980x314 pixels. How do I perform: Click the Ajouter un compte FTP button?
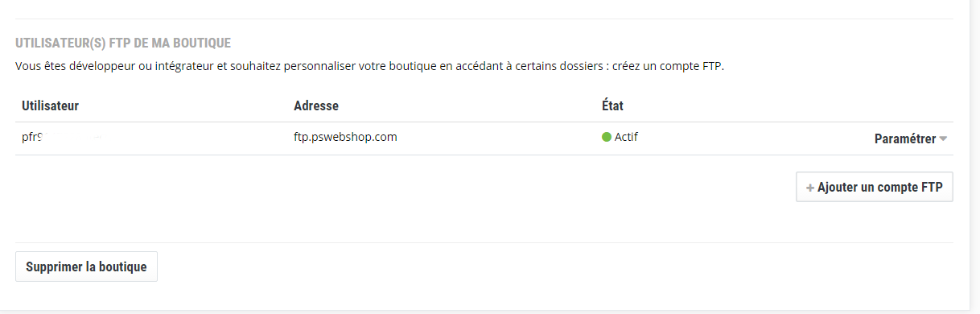click(x=874, y=187)
